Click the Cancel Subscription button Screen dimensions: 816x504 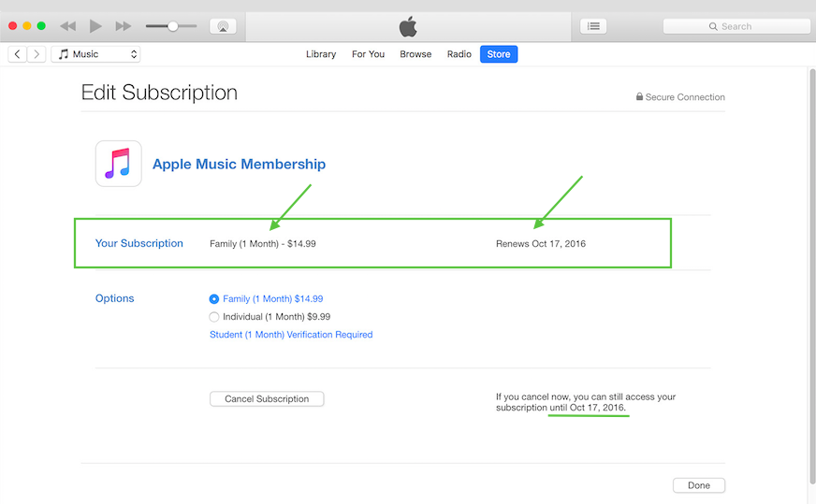coord(267,399)
